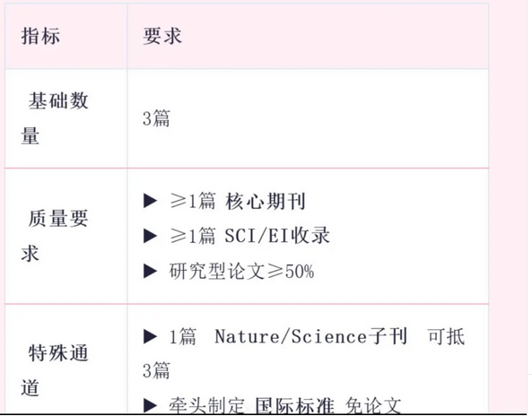Click the ≥1篇 text in 核心期刊 line
532x416 pixels.
[x=193, y=201]
